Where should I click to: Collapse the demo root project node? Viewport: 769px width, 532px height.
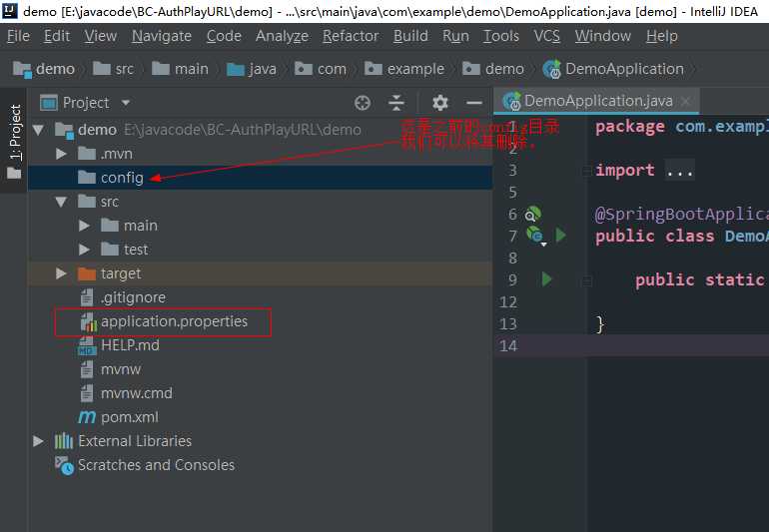(38, 130)
